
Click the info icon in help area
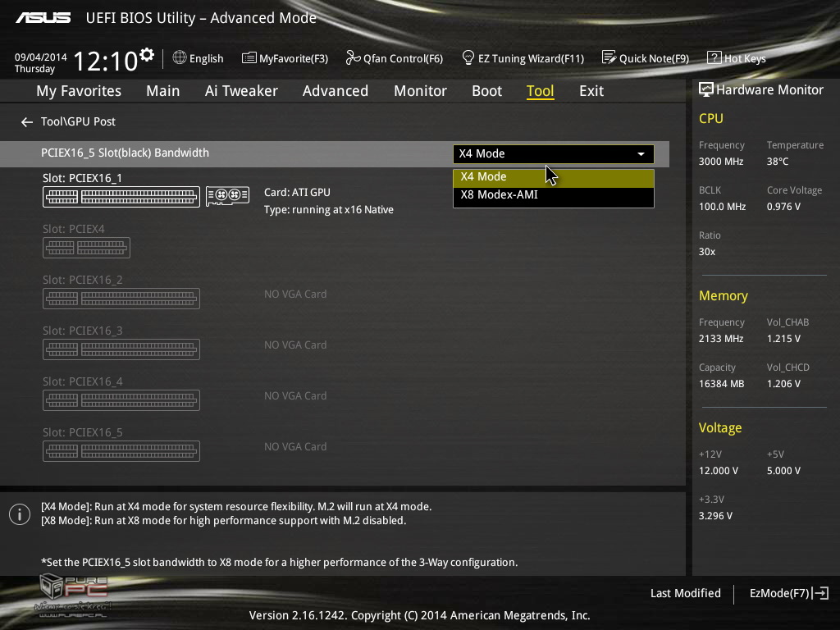pos(20,514)
